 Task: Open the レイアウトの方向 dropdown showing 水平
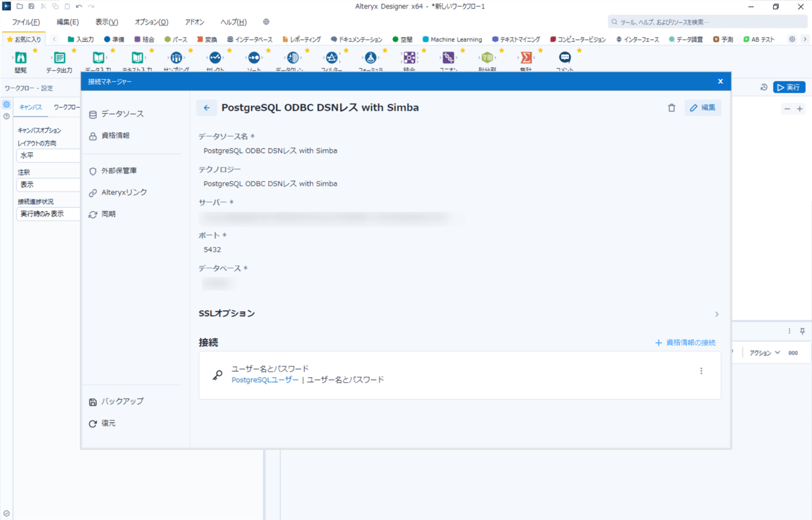(48, 156)
